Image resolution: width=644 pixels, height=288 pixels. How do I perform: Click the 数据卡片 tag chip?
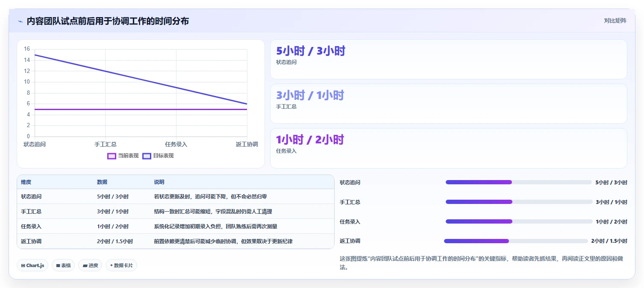coord(121,265)
